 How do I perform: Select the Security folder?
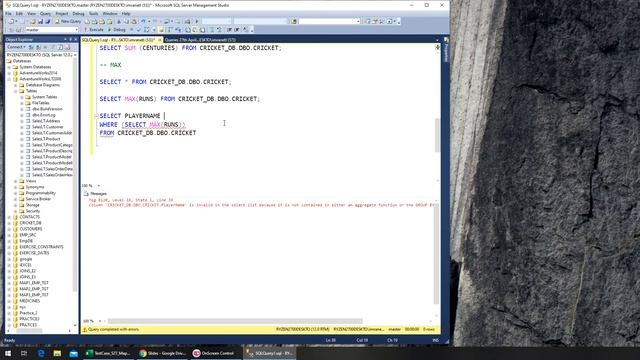pos(33,211)
